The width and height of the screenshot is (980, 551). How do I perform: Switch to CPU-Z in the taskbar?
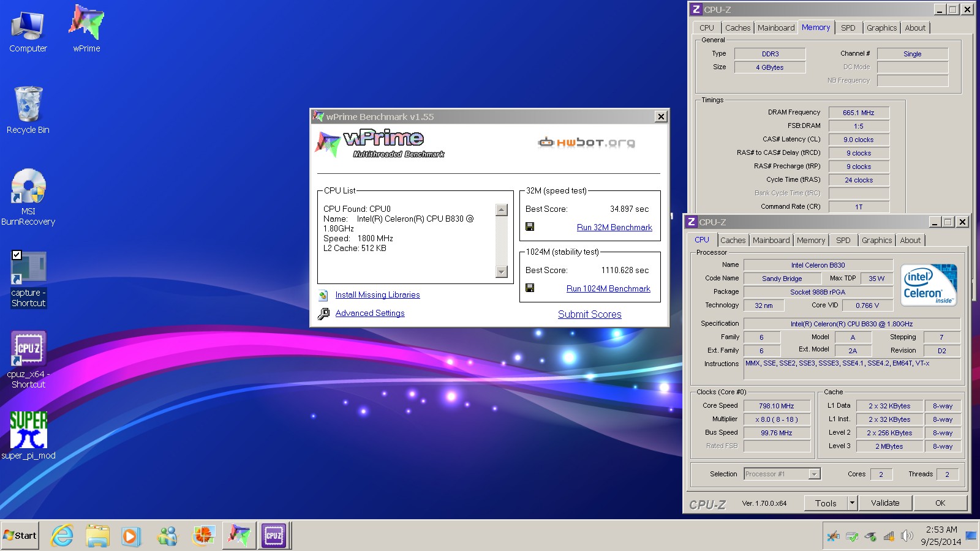[x=274, y=536]
